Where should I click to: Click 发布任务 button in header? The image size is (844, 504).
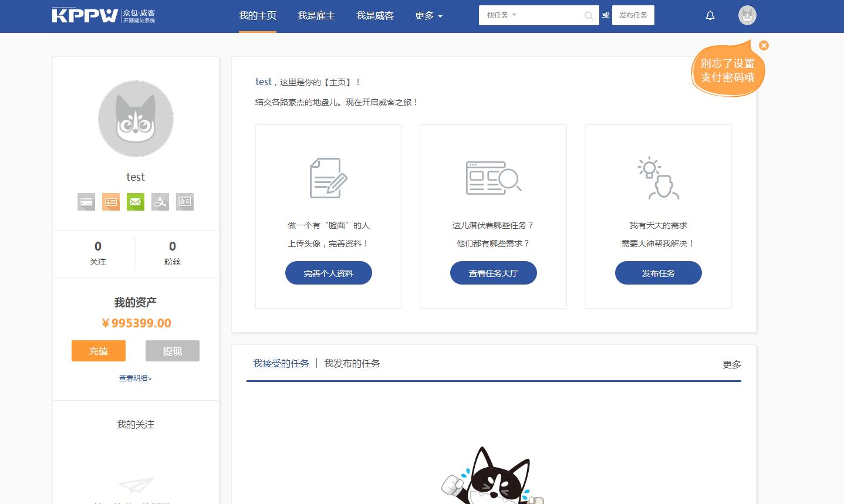[x=633, y=15]
